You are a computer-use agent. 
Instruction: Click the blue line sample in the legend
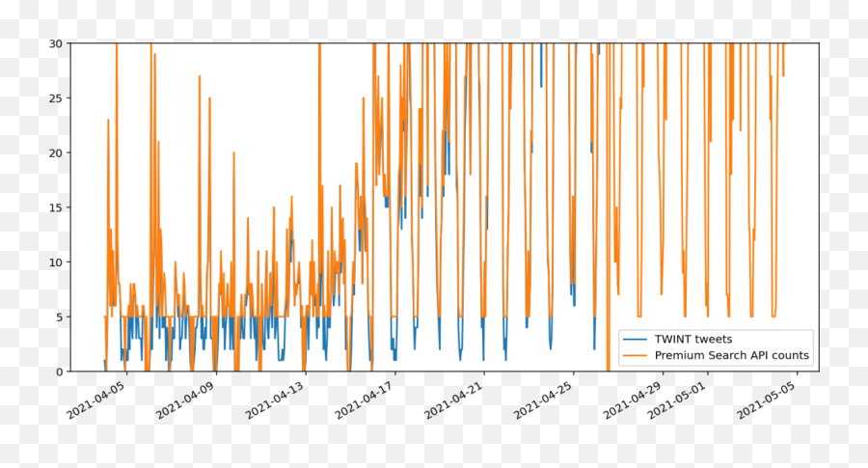[x=635, y=339]
